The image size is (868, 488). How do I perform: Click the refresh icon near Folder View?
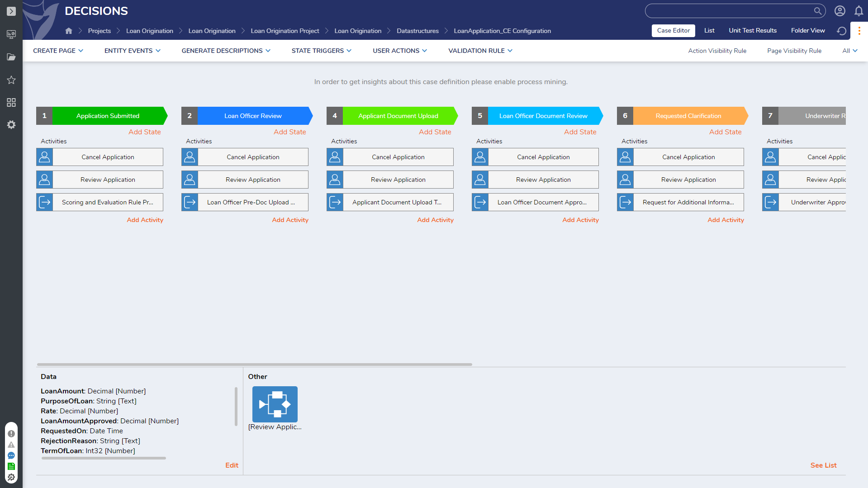pos(841,31)
